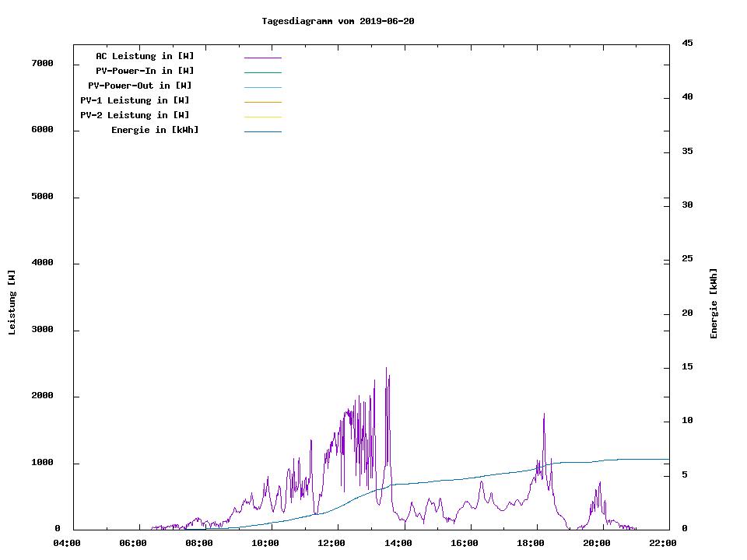The width and height of the screenshot is (747, 560).
Task: Select the 18:00 time axis label
Action: click(x=531, y=543)
